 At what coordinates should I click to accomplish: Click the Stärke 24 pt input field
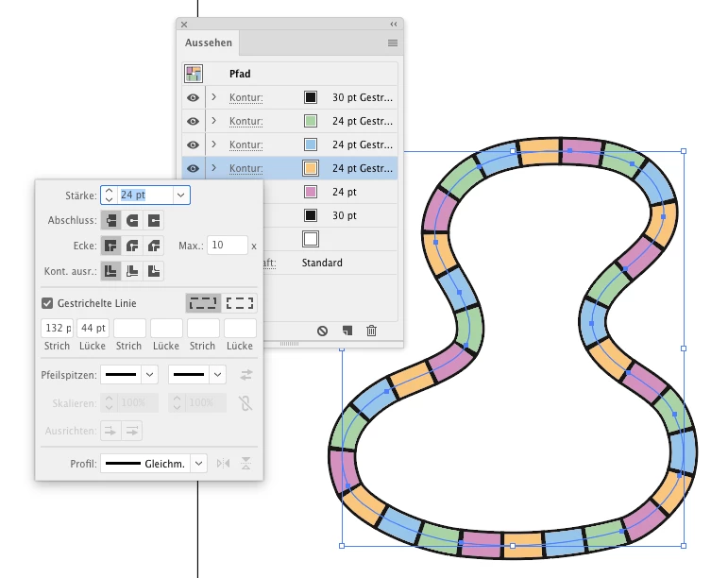(145, 195)
